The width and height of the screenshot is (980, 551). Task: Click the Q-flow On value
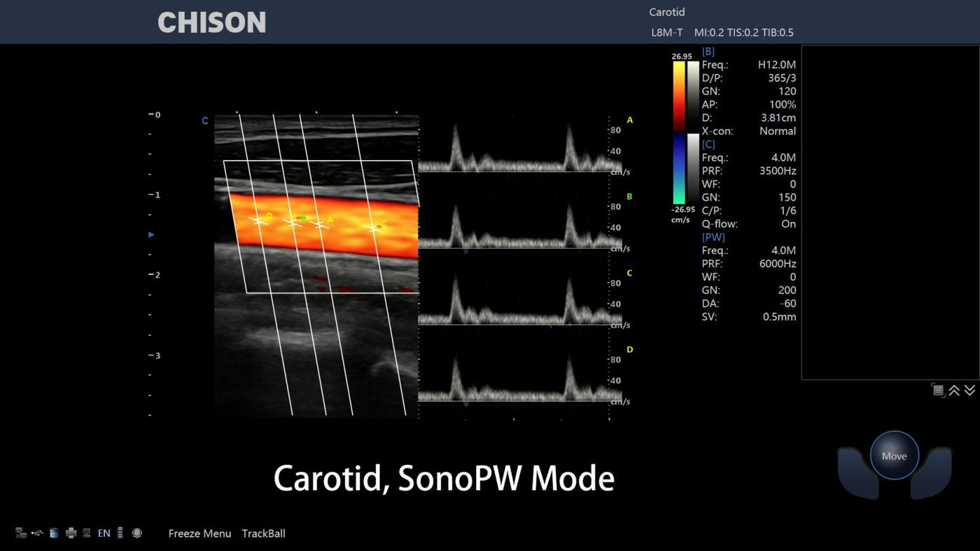(789, 224)
